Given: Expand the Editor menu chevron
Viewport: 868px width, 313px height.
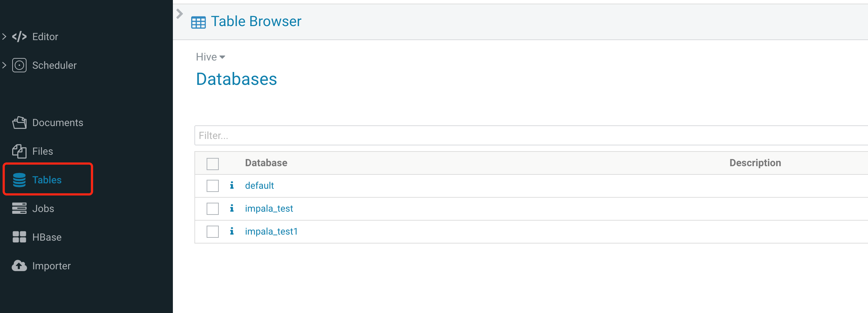Looking at the screenshot, I should pos(4,37).
